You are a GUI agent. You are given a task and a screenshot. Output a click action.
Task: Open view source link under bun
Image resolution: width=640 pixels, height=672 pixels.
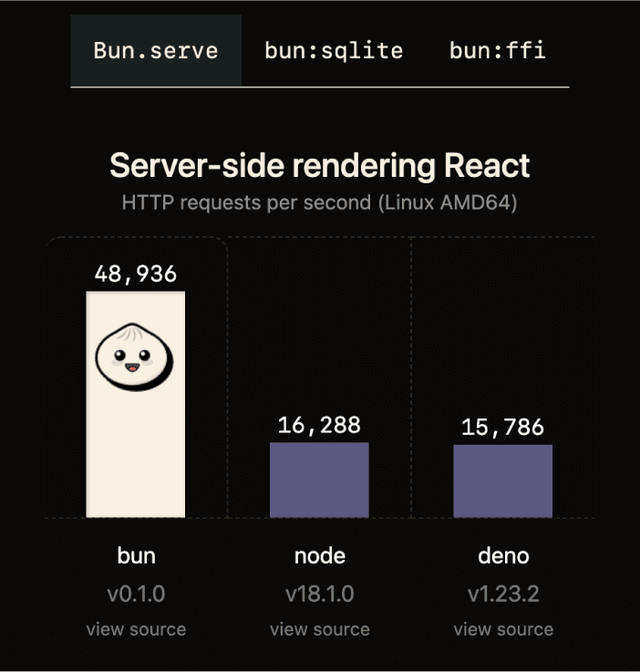point(136,629)
